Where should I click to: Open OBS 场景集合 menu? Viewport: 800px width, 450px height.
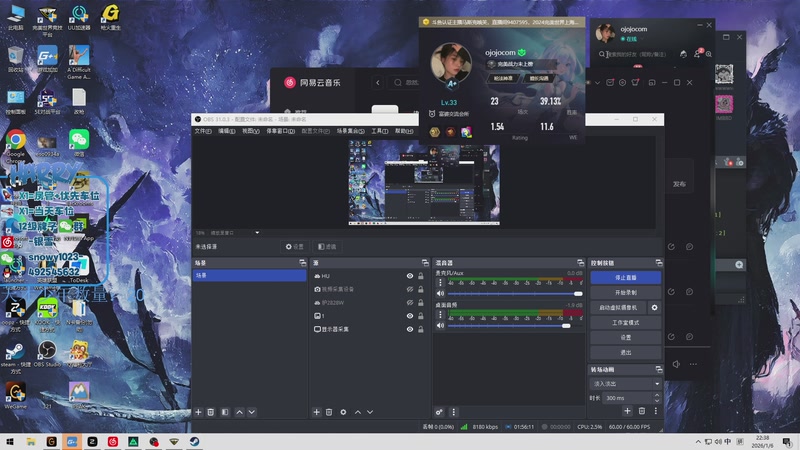(x=350, y=131)
